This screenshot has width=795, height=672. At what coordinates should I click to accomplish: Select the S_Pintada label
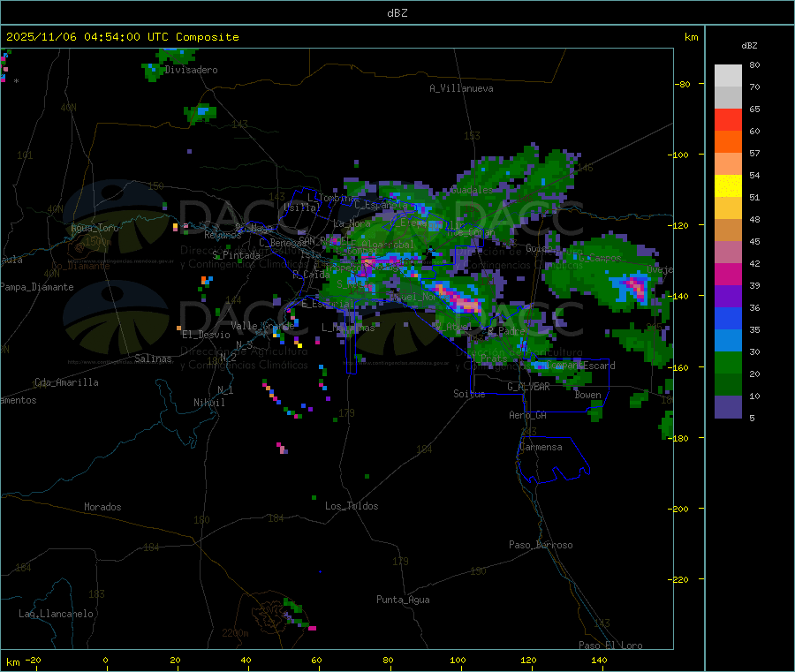tap(236, 255)
